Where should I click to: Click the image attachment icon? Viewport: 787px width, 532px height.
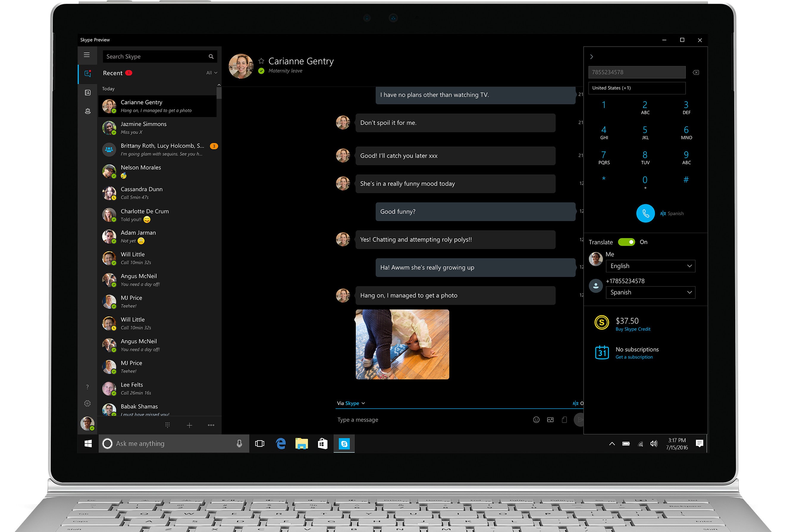[549, 420]
